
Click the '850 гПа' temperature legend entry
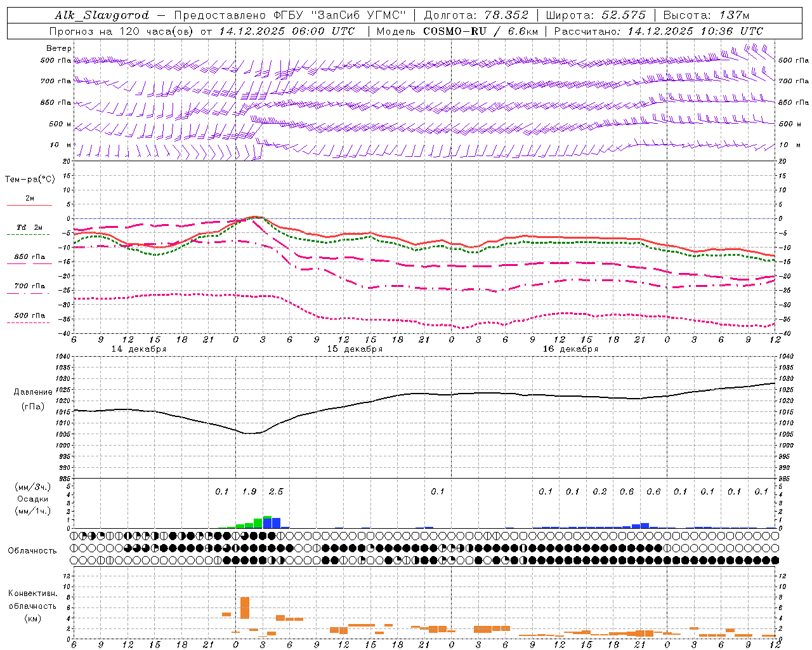30,257
